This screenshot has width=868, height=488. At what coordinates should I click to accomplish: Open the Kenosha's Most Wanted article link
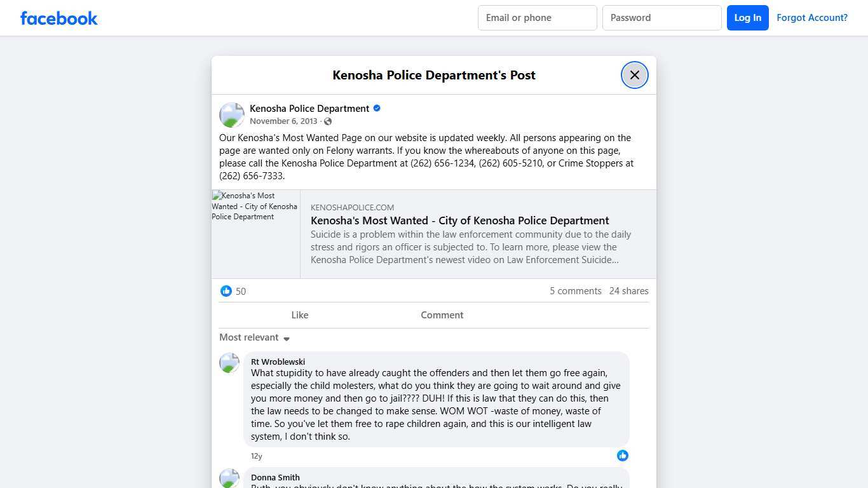coord(459,220)
